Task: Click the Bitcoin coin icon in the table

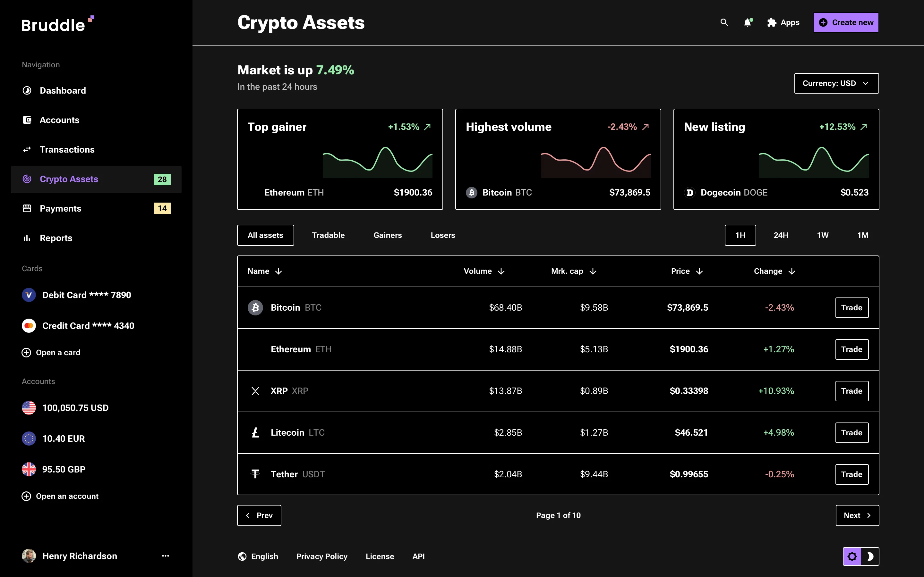Action: click(255, 308)
